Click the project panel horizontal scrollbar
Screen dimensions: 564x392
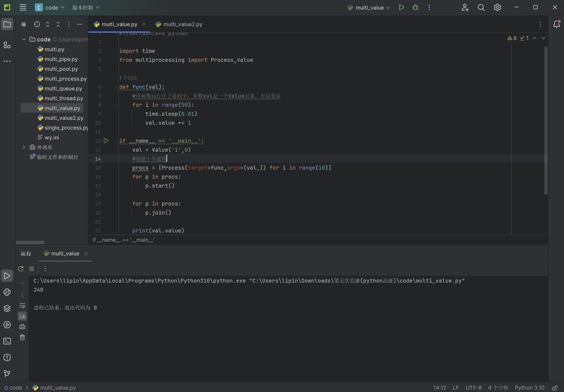coord(30,242)
